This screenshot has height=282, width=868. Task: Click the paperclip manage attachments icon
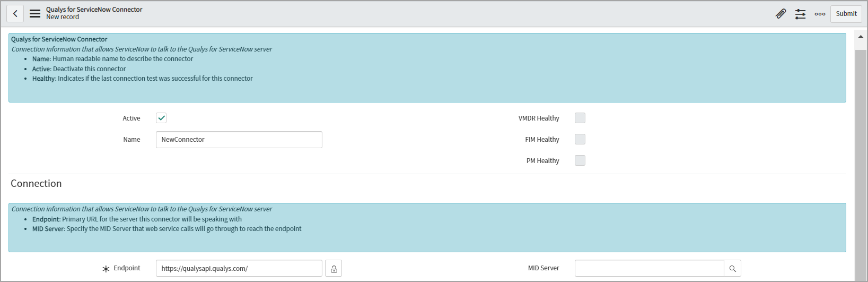781,14
